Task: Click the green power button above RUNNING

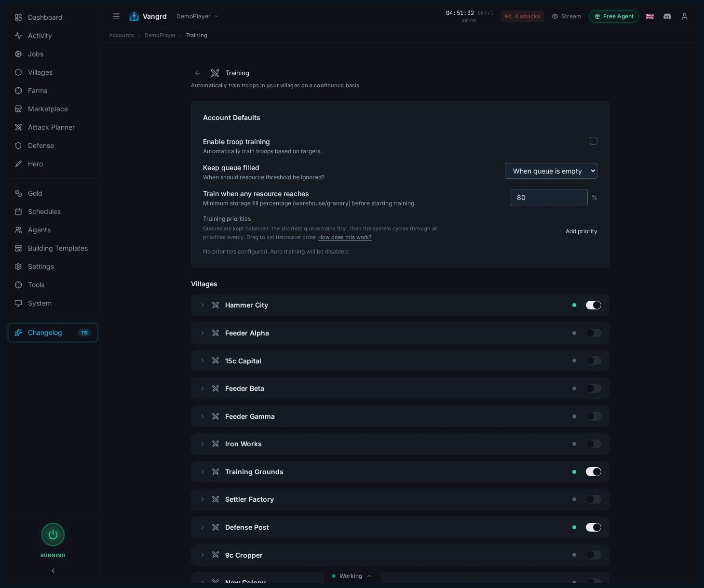Action: point(53,535)
